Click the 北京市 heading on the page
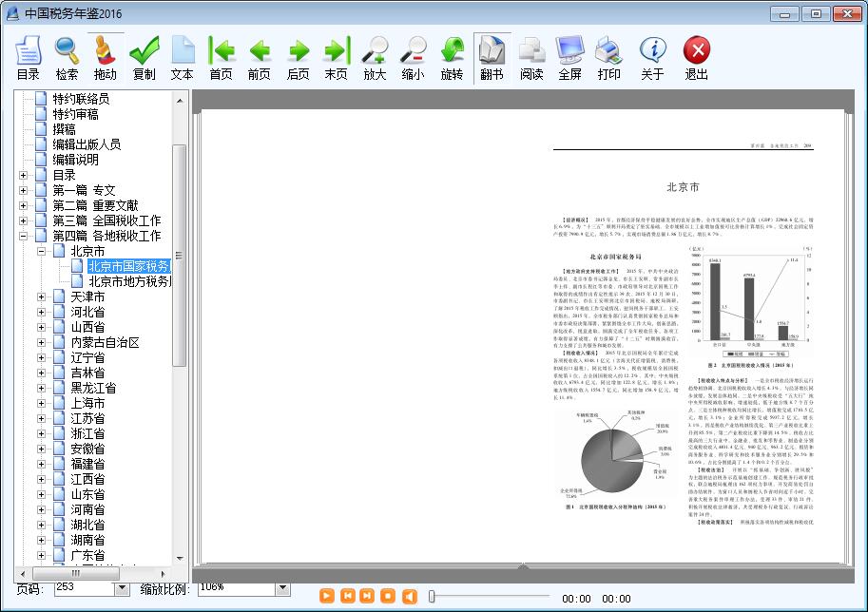This screenshot has width=868, height=612. coord(683,187)
